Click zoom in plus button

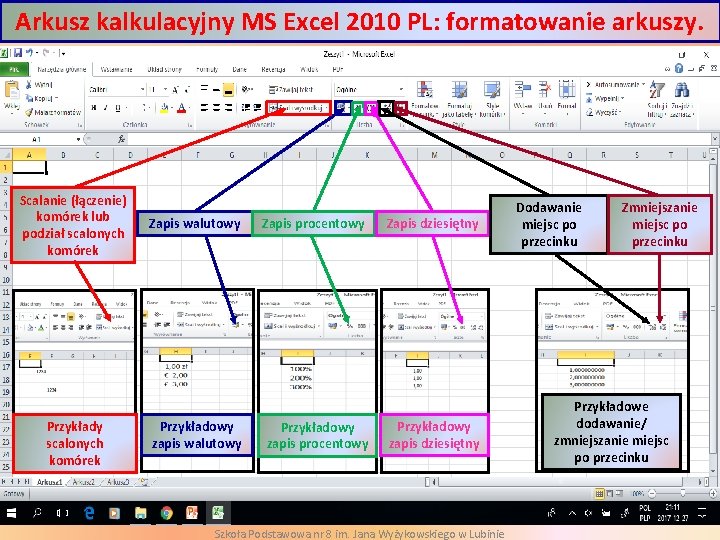pyautogui.click(x=713, y=494)
